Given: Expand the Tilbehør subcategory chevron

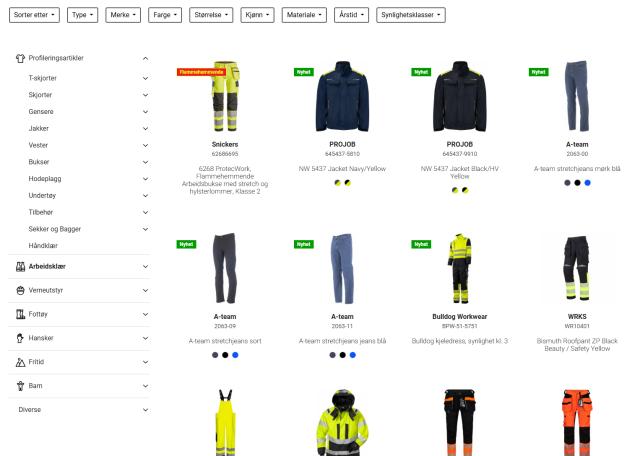Looking at the screenshot, I should (145, 212).
